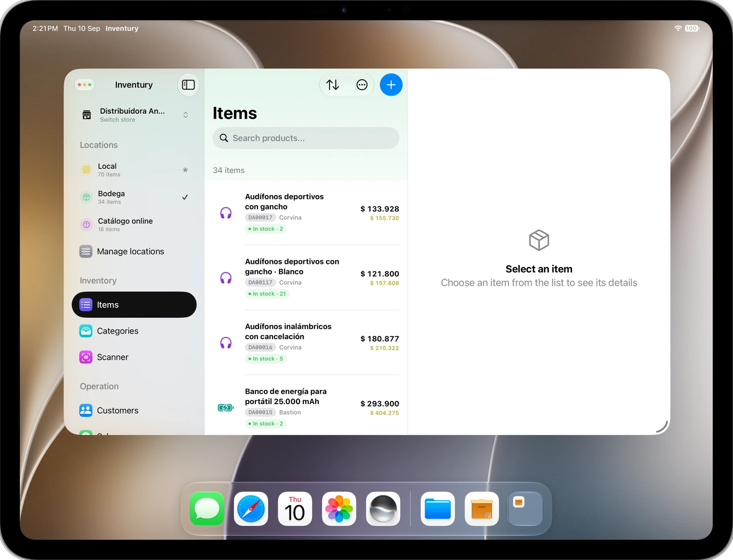Click the Customers people icon
Viewport: 733px width, 560px height.
[86, 411]
